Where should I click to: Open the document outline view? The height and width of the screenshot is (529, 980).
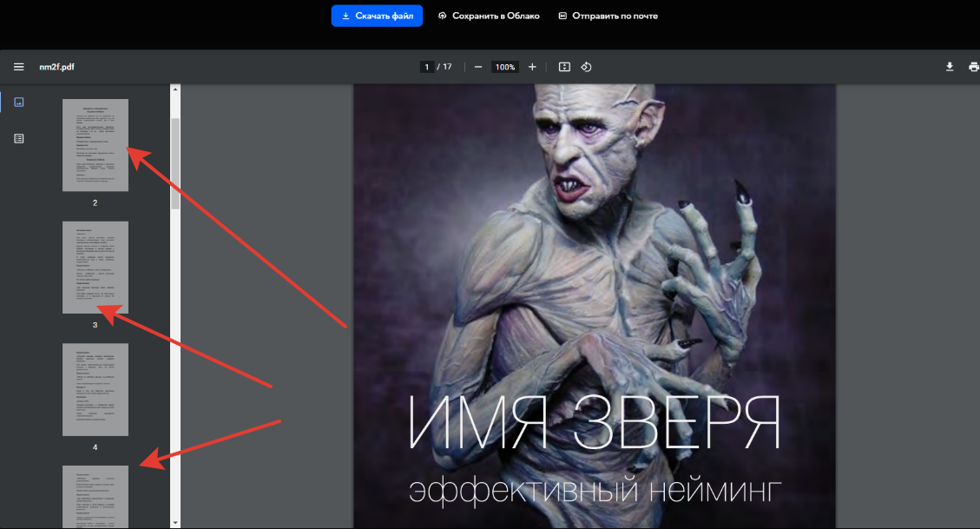click(19, 139)
